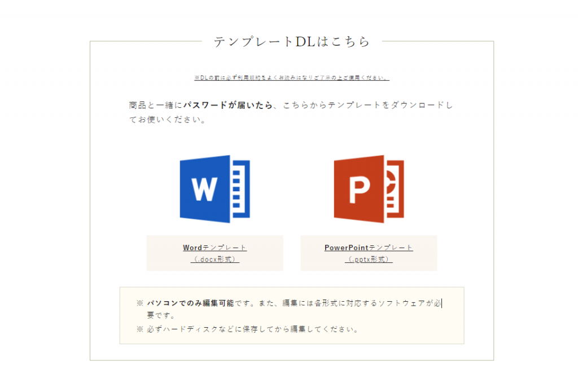Screen dimensions: 578x392
Task: Click the (.pptx形式) label under PowerPointテンプレート
Action: [x=367, y=258]
